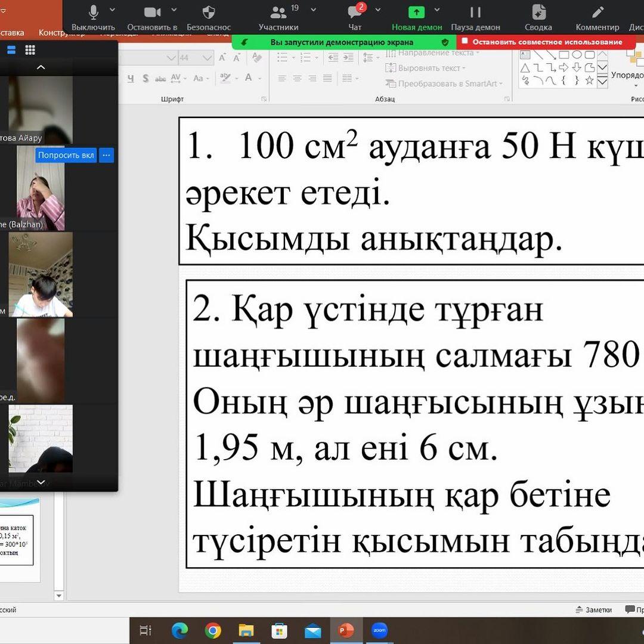Toggle text shadow S
Image resolution: width=644 pixels, height=644 pixels.
point(145,78)
